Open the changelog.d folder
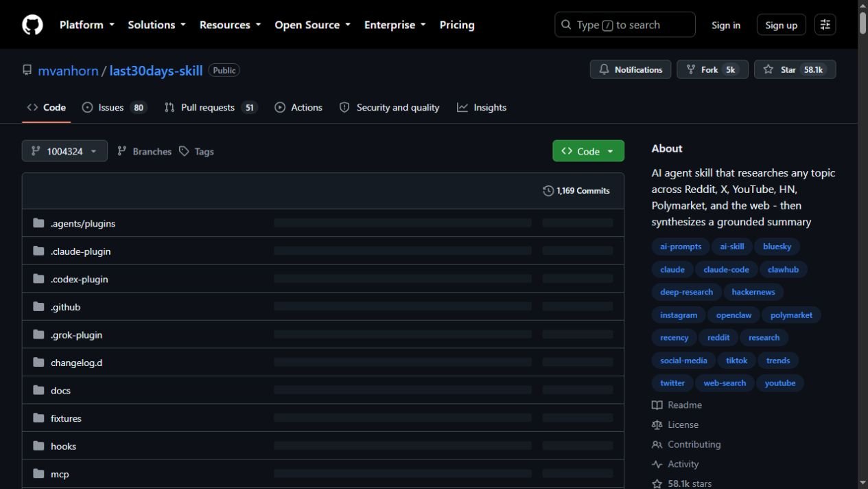Image resolution: width=868 pixels, height=489 pixels. (x=76, y=363)
